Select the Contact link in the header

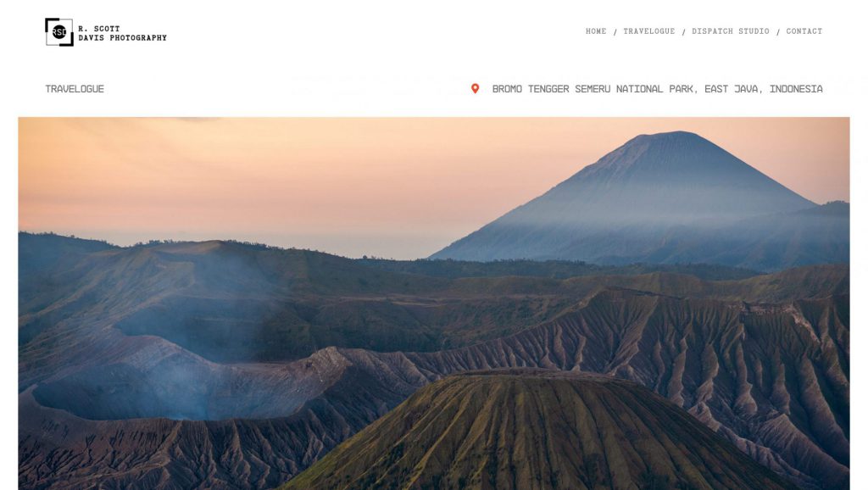pyautogui.click(x=804, y=31)
